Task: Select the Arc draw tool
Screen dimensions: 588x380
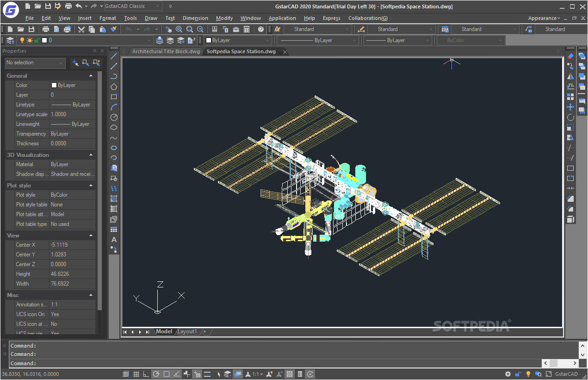Action: (x=114, y=107)
